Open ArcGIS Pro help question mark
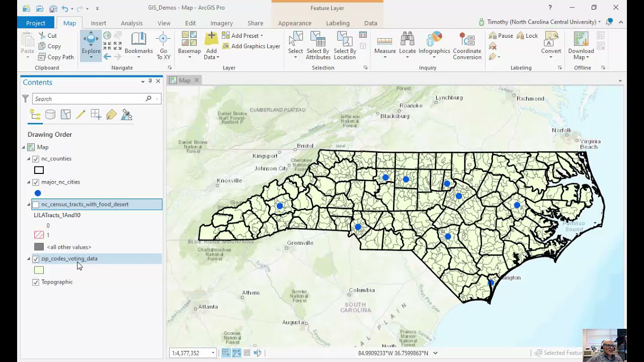The width and height of the screenshot is (644, 362). coord(550,8)
